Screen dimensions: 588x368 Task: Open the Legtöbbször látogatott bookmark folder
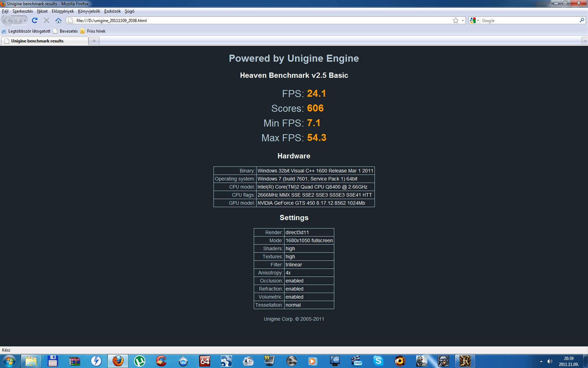point(26,31)
